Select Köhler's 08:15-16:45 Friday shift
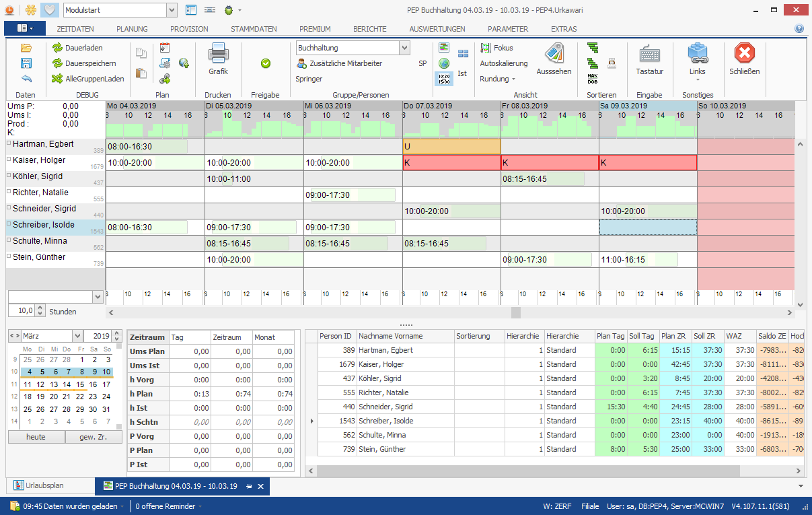812x515 pixels. click(543, 179)
